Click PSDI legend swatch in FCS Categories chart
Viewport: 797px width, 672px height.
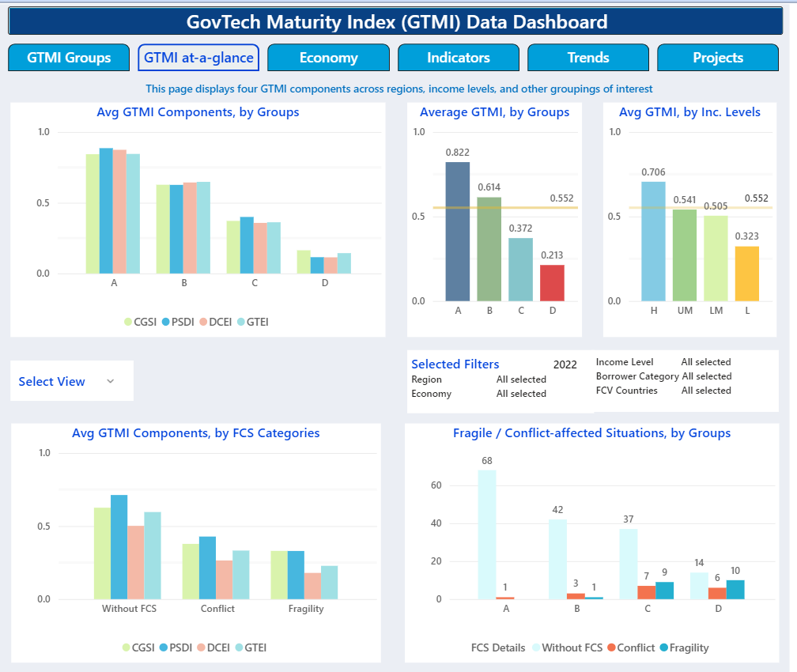click(164, 647)
